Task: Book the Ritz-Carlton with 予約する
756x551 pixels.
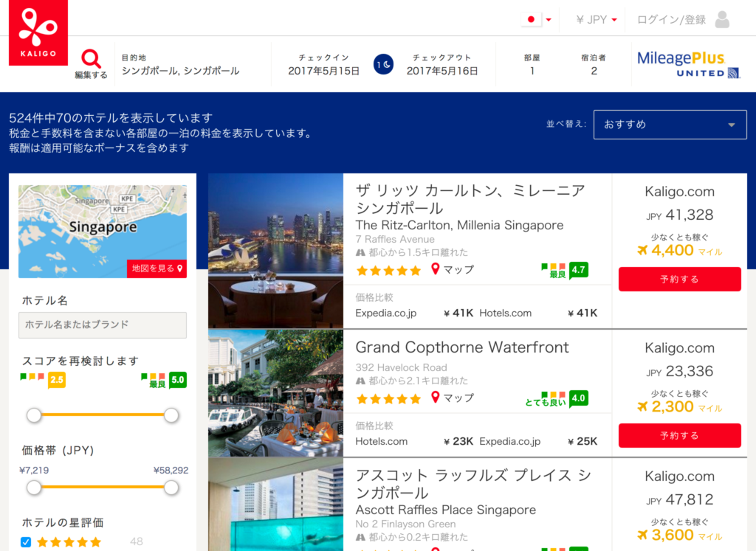Action: pyautogui.click(x=679, y=280)
